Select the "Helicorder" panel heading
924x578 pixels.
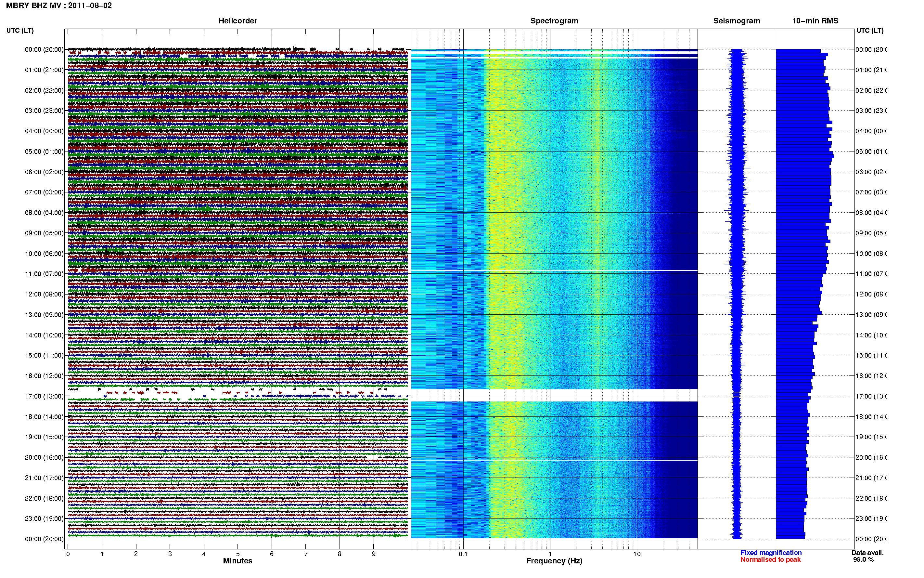pyautogui.click(x=237, y=21)
